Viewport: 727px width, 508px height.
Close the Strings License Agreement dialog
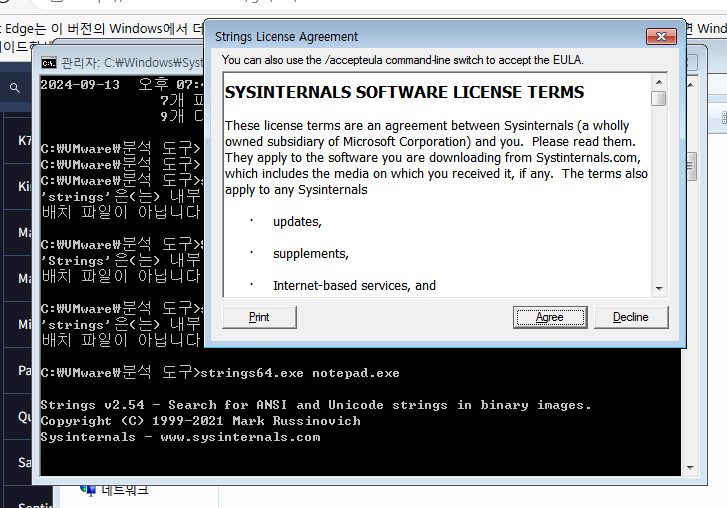click(661, 37)
